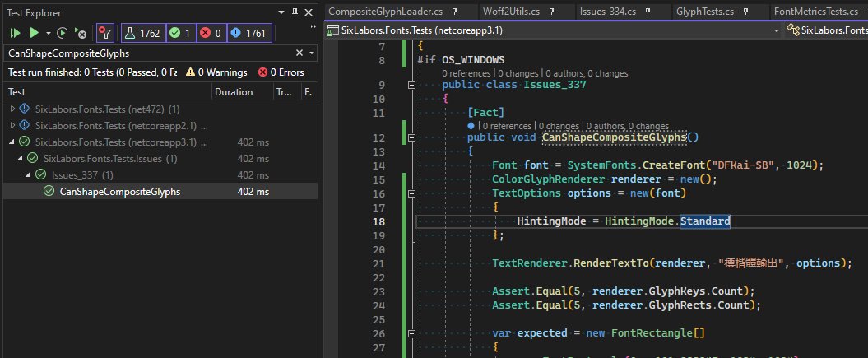Click the 0 Errors indicator

pos(281,72)
